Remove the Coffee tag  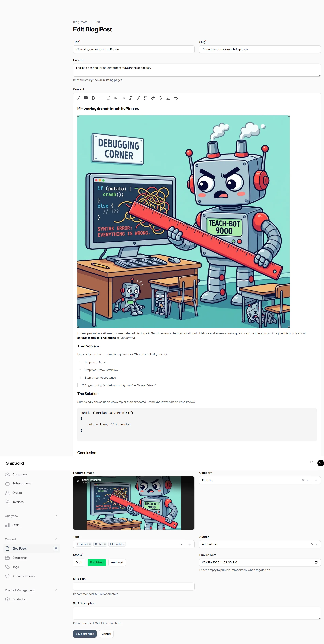(105, 544)
